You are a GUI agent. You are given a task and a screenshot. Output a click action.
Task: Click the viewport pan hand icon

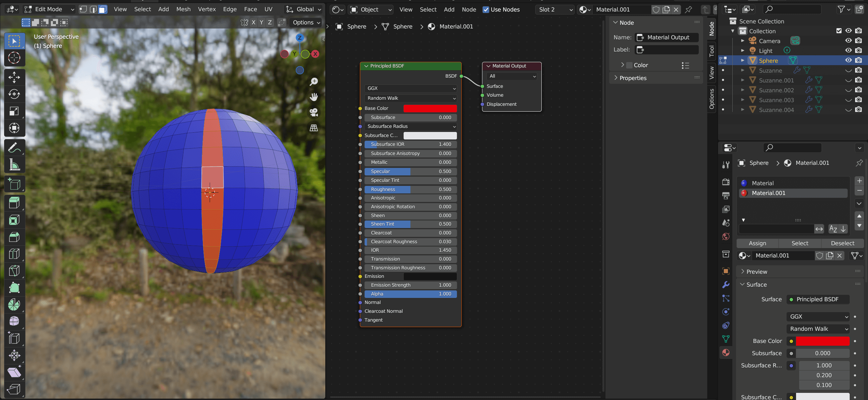click(x=314, y=97)
